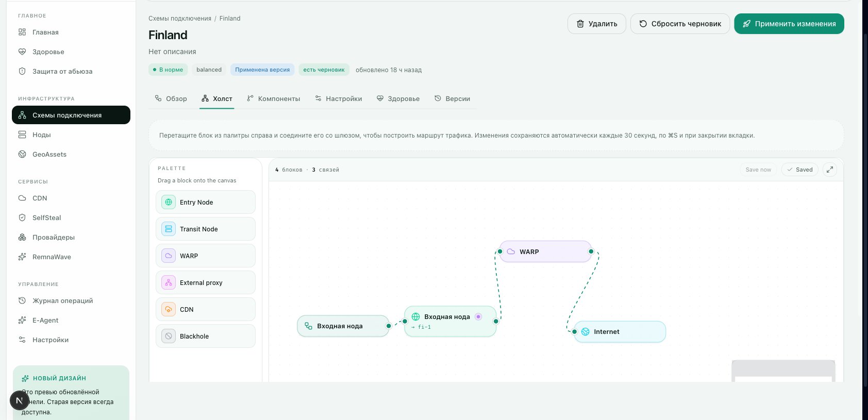Click the '3 связей' counter text
Screen dimensions: 868x420
(x=326, y=170)
